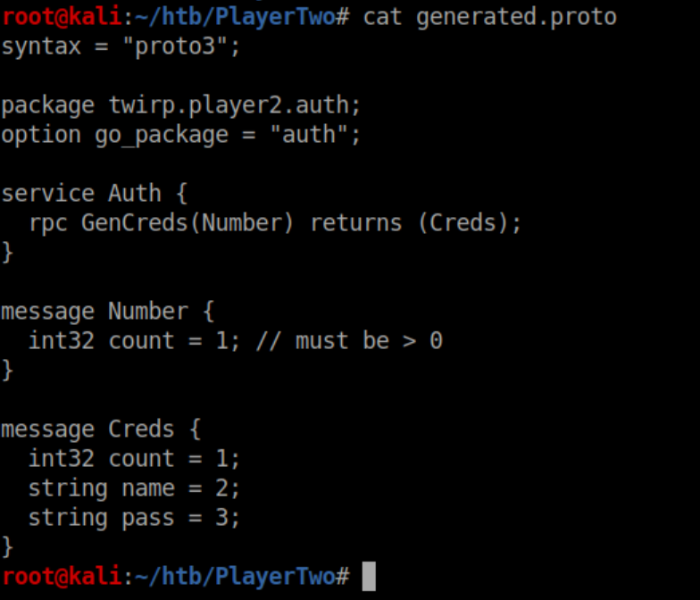Click the '~/htb/PlayerTwo' path in bottom prompt
Image resolution: width=700 pixels, height=600 pixels.
click(x=241, y=576)
